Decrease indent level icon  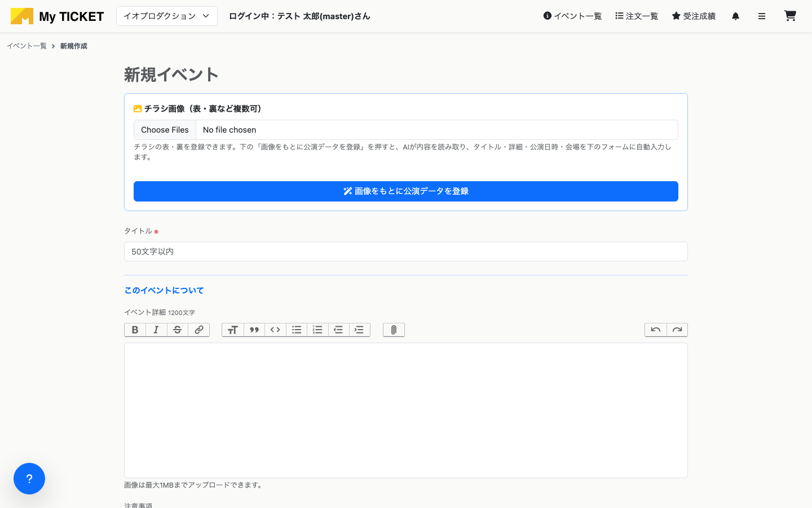coord(338,330)
